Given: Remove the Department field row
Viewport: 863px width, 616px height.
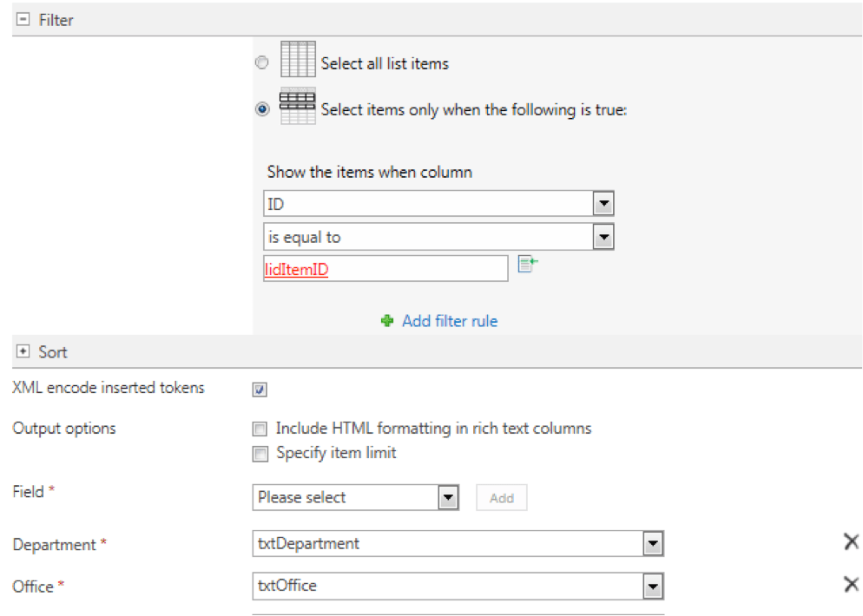Looking at the screenshot, I should point(851,542).
